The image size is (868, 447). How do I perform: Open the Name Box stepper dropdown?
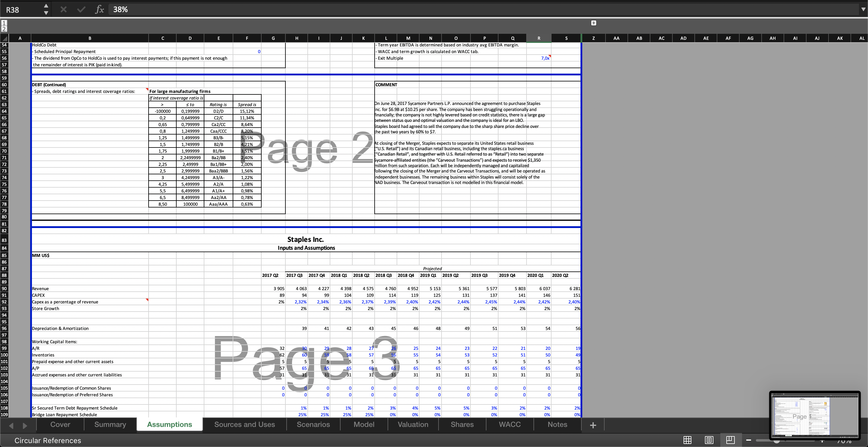tap(46, 9)
